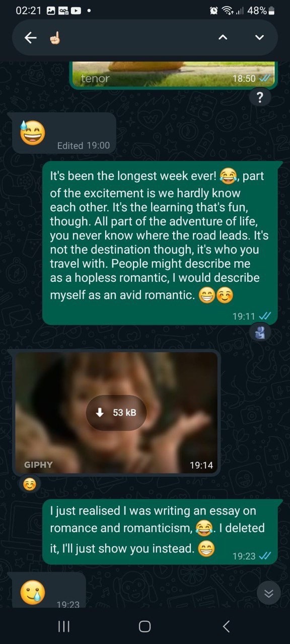
Task: Select the 'essay on romance' message
Action: coord(160,531)
